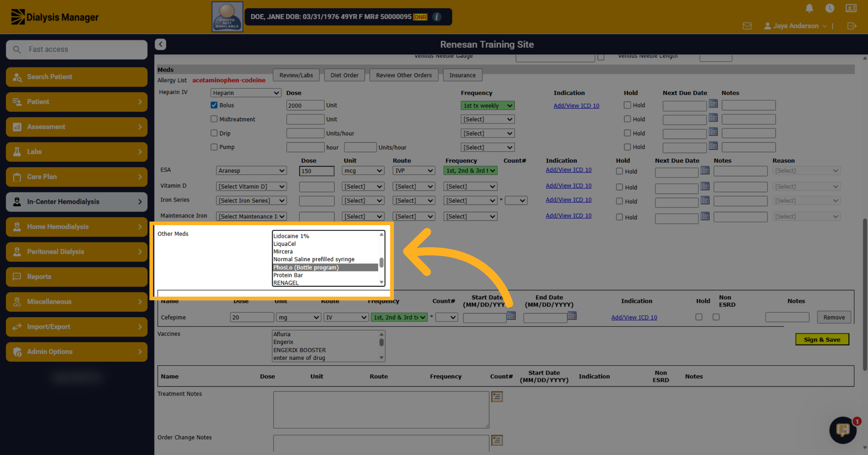Image resolution: width=868 pixels, height=455 pixels.
Task: Open calendar for Iron Series next due date
Action: (705, 200)
